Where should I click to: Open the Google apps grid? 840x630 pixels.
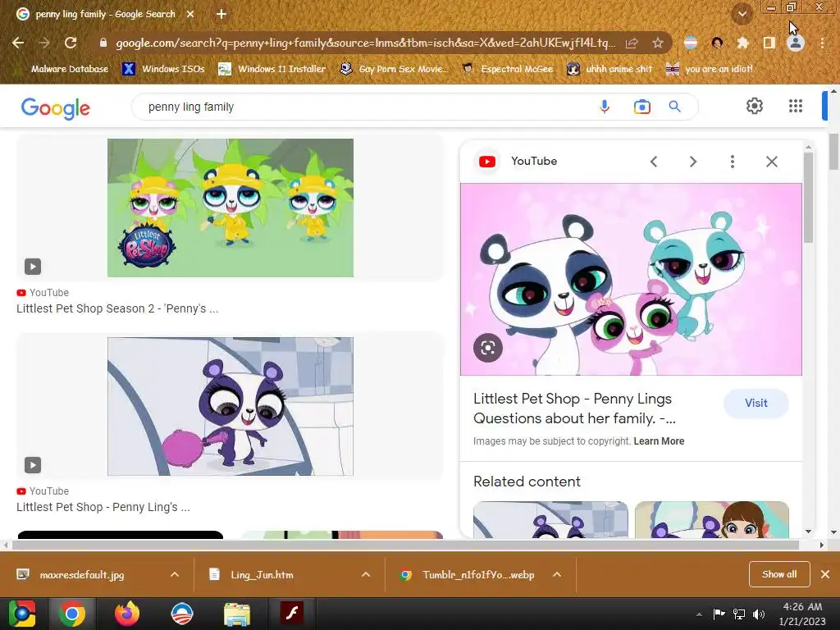[x=796, y=106]
